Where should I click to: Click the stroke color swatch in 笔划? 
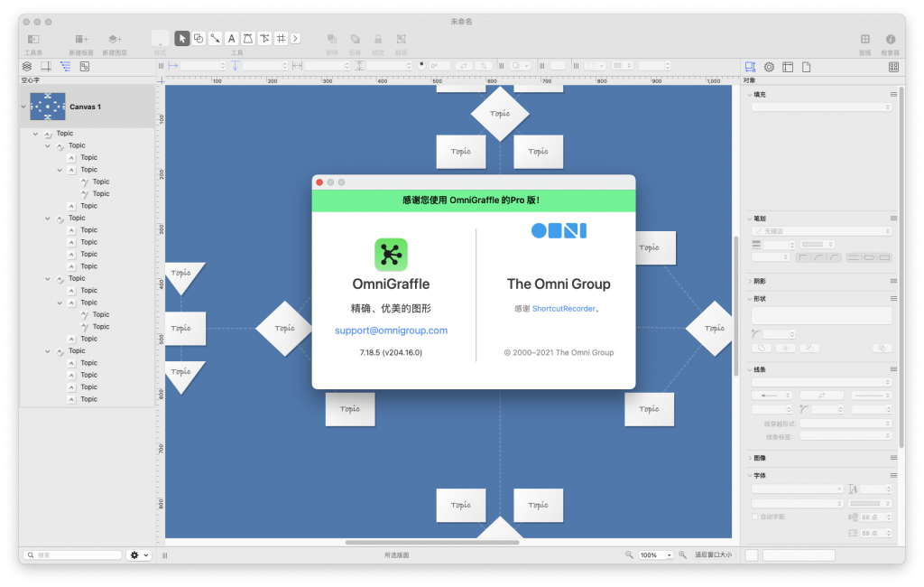click(813, 244)
